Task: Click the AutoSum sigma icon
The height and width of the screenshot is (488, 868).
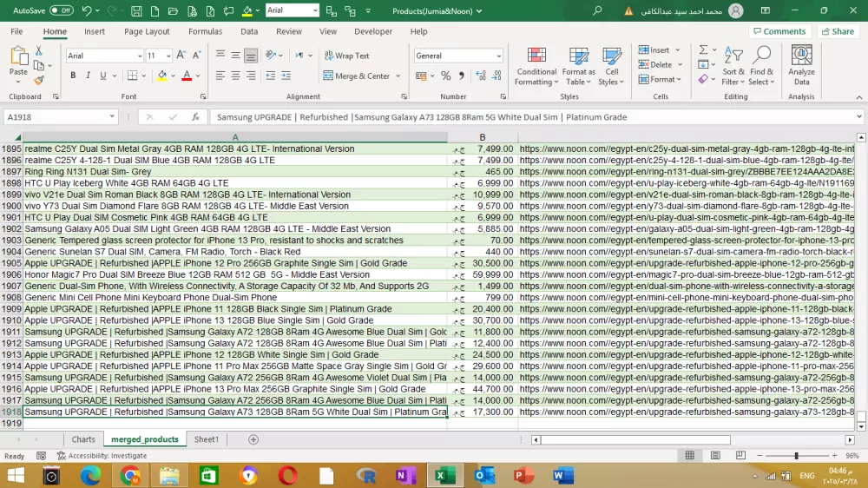Action: point(703,50)
